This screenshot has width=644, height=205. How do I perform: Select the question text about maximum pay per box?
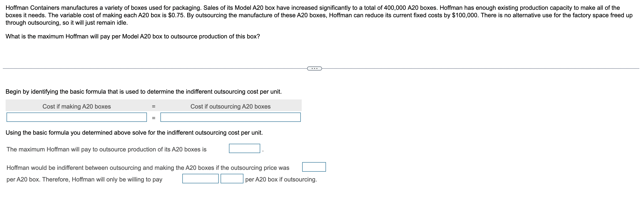point(133,36)
